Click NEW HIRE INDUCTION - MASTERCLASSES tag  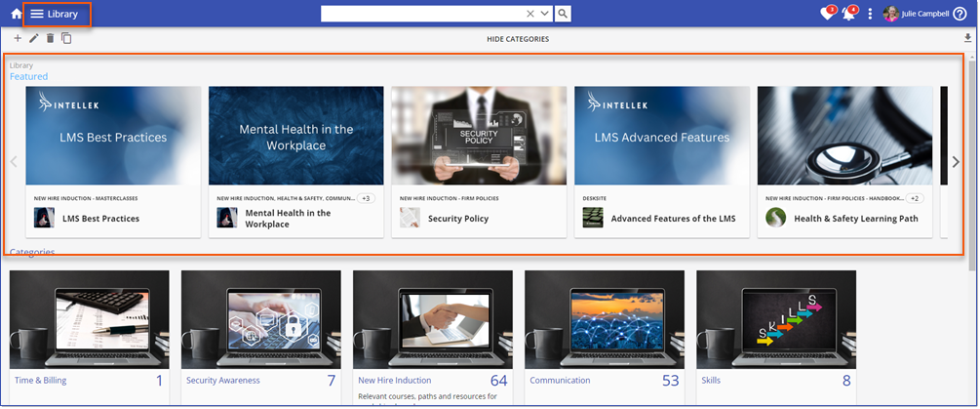click(x=86, y=198)
